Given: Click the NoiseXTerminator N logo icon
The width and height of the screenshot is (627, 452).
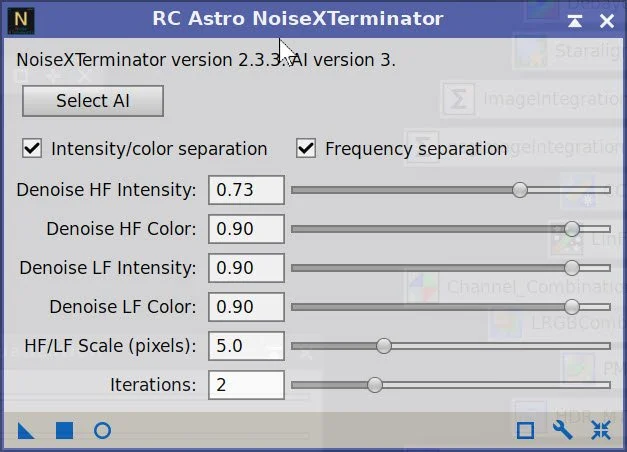Looking at the screenshot, I should point(21,20).
